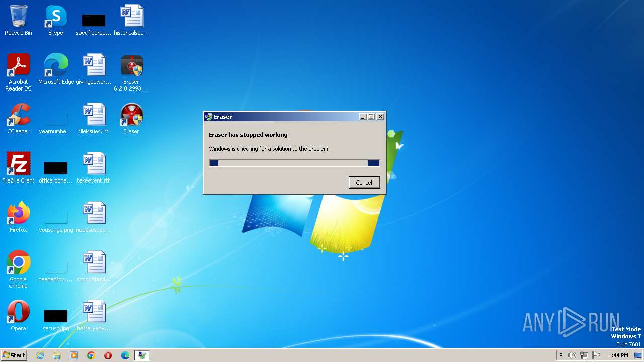Open Opera from the taskbar
This screenshot has width=644, height=362.
click(x=108, y=355)
